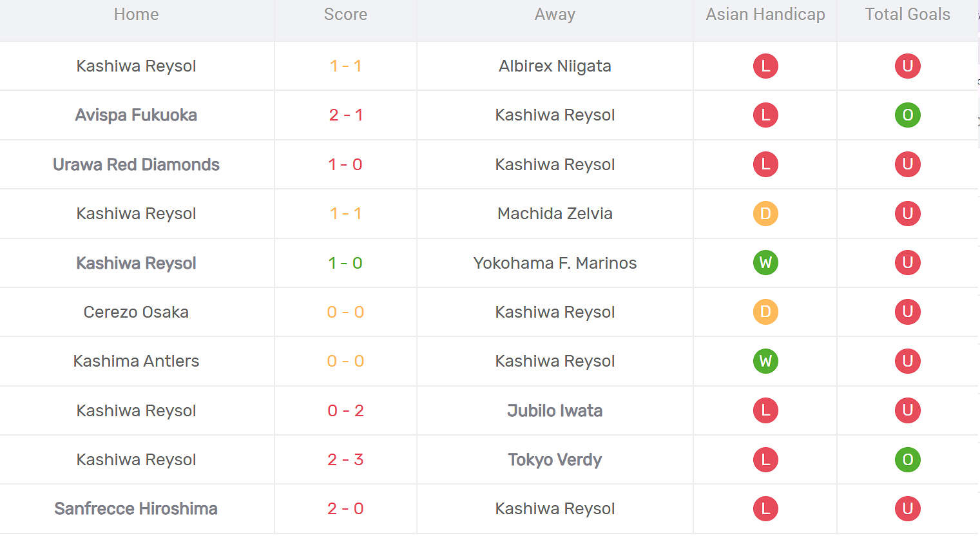This screenshot has height=538, width=980.
Task: Click the Score column header
Action: [345, 14]
